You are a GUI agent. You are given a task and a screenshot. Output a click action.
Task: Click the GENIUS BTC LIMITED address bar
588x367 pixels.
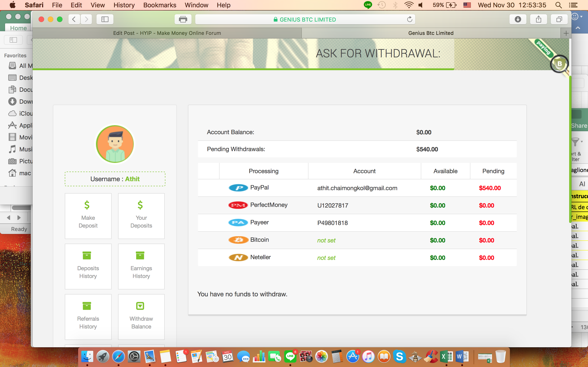pyautogui.click(x=305, y=19)
